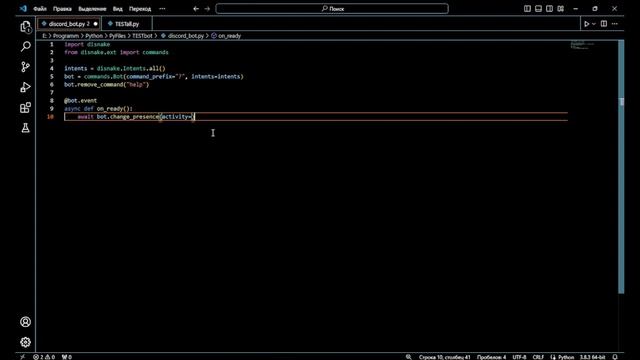Screen dimensions: 640x360
Task: Split the editor to the right
Action: [x=604, y=24]
